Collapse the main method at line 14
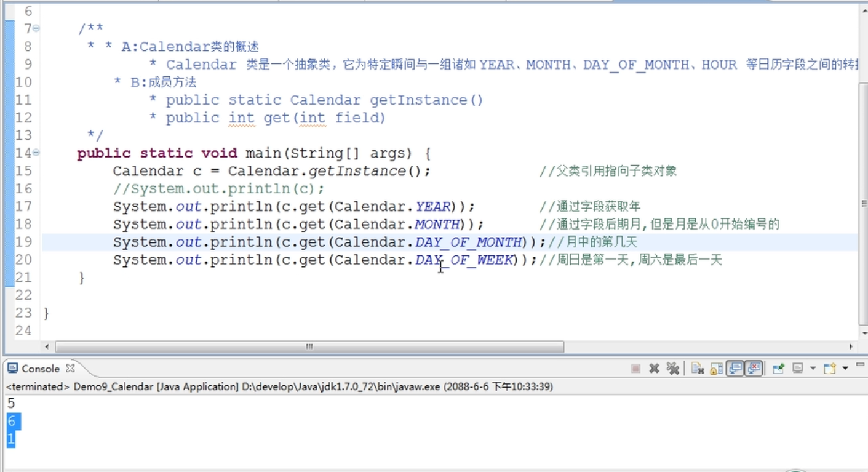Image resolution: width=868 pixels, height=472 pixels. (x=36, y=153)
